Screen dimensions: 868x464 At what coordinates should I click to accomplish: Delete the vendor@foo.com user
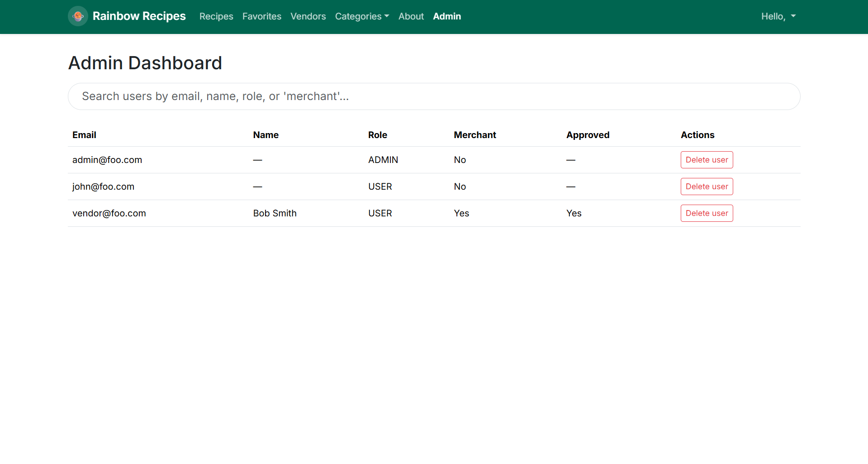click(x=707, y=213)
